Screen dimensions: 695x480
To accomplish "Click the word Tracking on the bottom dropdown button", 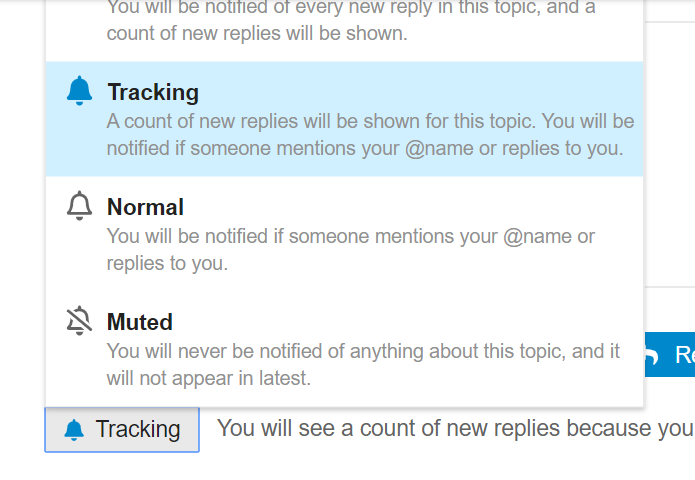I will [x=138, y=429].
